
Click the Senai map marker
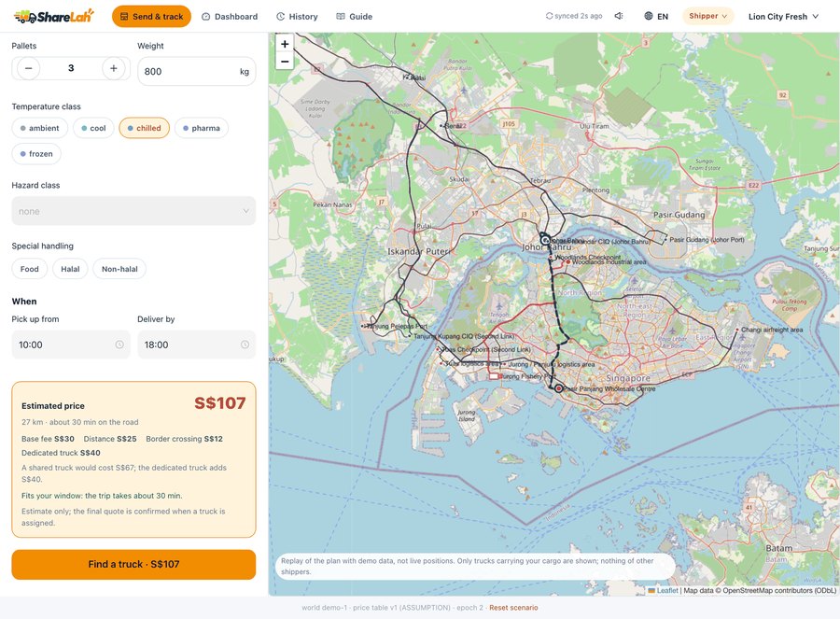coord(441,125)
